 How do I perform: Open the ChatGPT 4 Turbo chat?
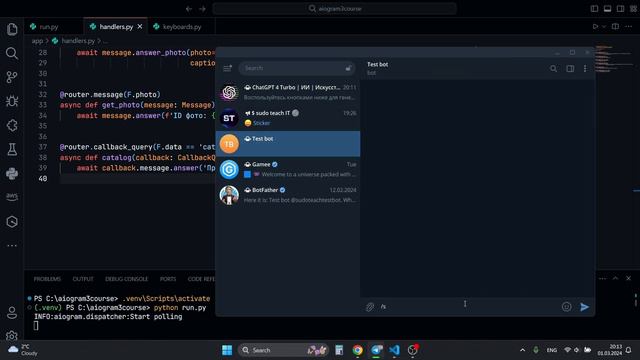tap(288, 92)
